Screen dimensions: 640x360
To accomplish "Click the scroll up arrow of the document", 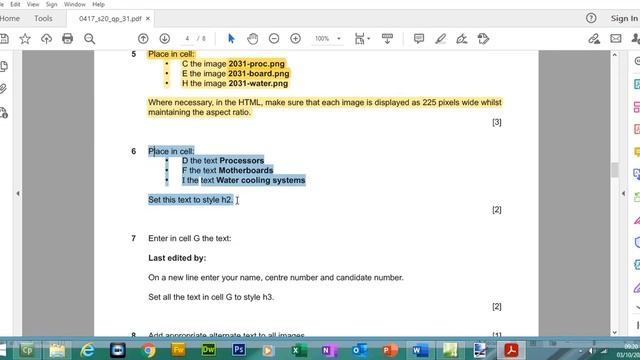I will pyautogui.click(x=615, y=55).
